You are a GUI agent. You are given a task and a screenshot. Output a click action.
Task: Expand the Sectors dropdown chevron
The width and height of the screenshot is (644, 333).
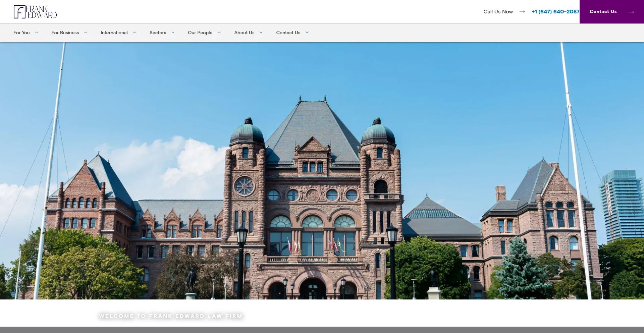(x=173, y=33)
